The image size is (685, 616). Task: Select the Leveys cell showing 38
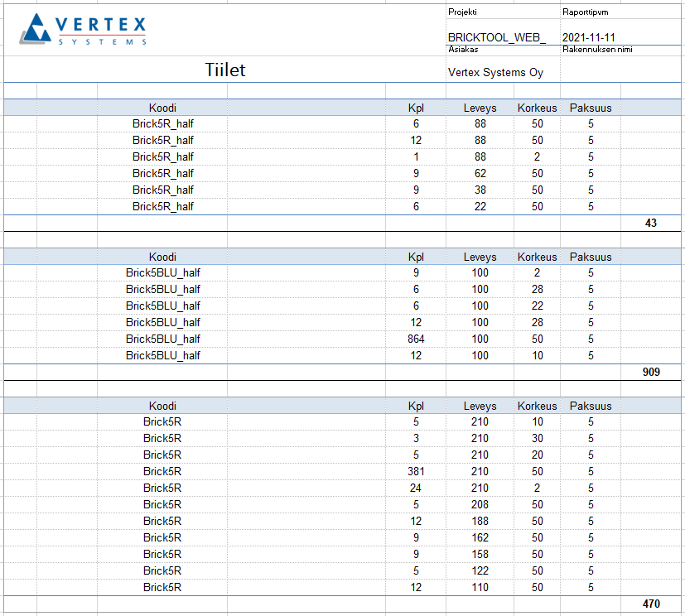click(480, 190)
